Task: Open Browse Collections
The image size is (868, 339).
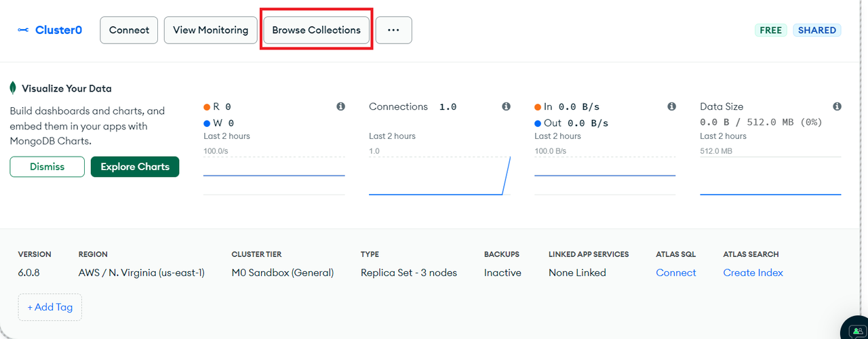Action: tap(316, 30)
